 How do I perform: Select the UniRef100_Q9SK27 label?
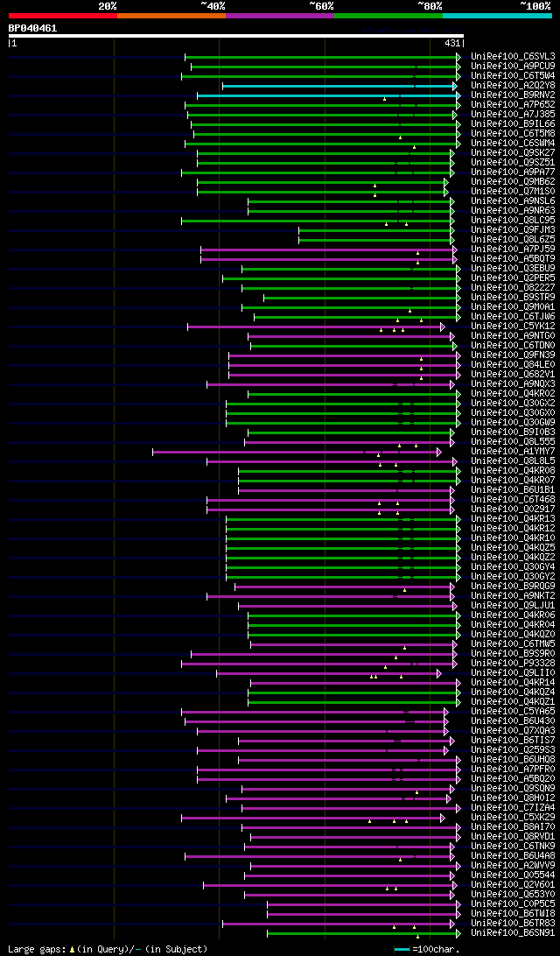tap(513, 153)
